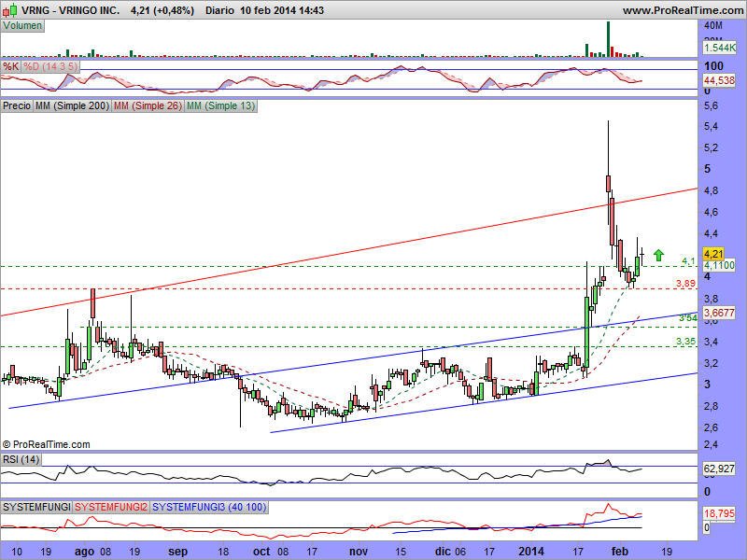Select the Volumen panel label
Screen dimensions: 747x560
[x=22, y=26]
